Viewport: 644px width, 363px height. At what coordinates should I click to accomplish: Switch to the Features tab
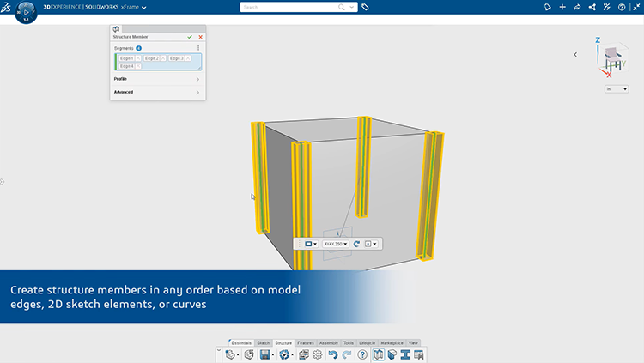[306, 342]
